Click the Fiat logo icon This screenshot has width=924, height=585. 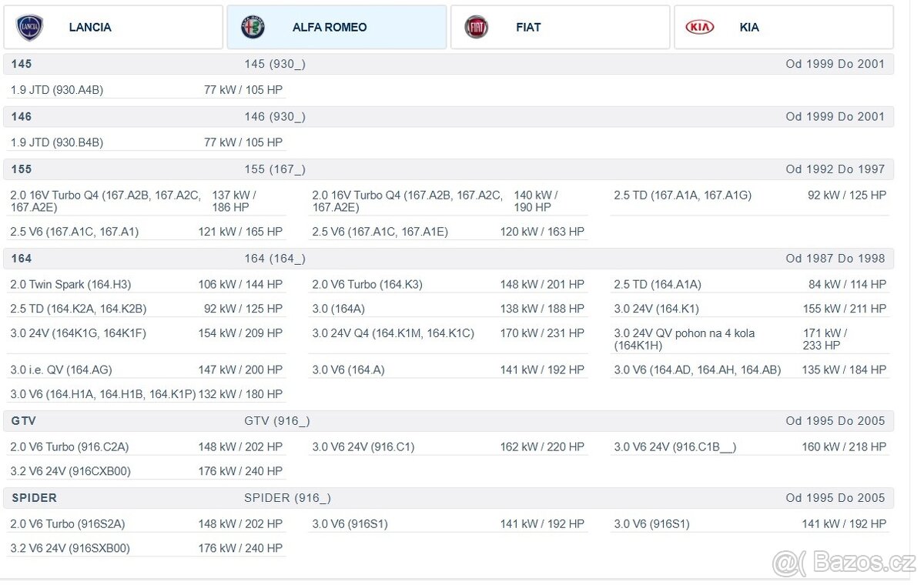[477, 27]
